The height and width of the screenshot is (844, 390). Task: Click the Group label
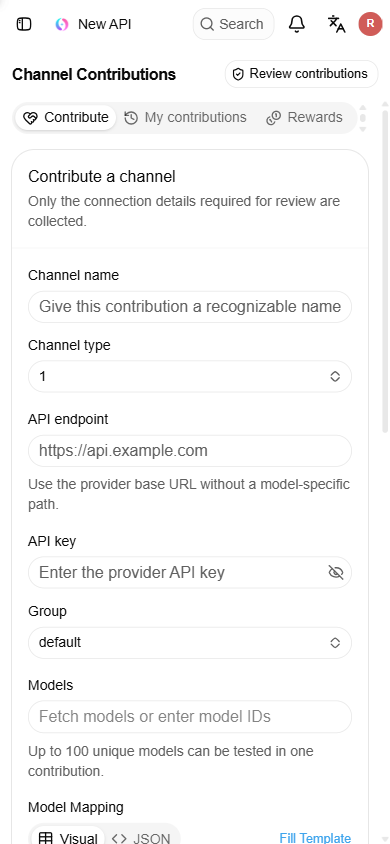47,611
